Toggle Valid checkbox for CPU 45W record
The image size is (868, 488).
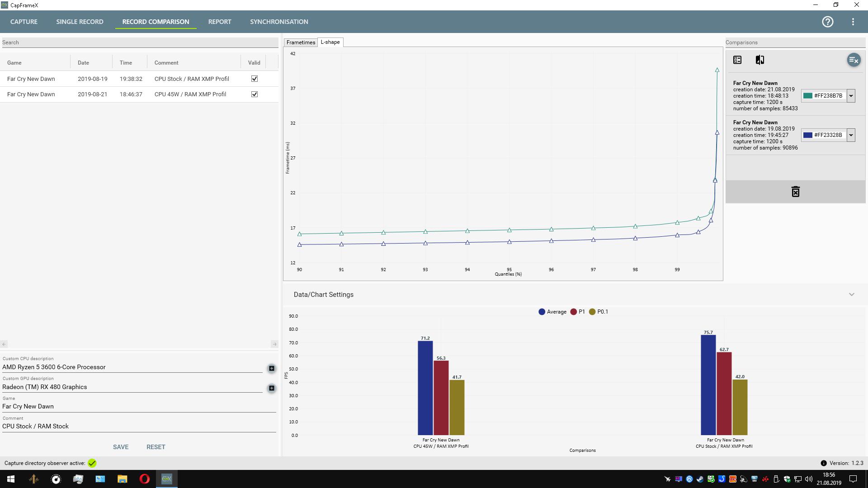pos(255,94)
